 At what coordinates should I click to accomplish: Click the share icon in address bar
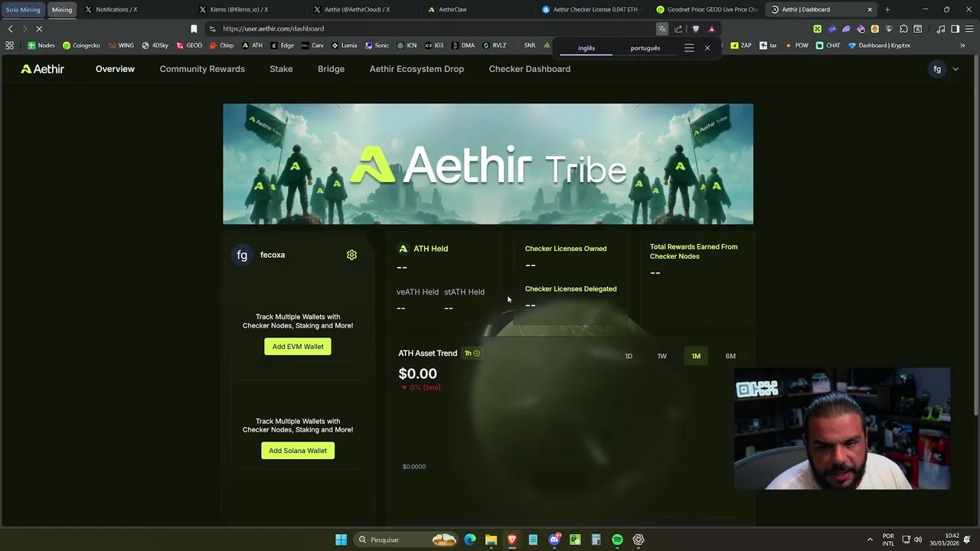click(678, 29)
